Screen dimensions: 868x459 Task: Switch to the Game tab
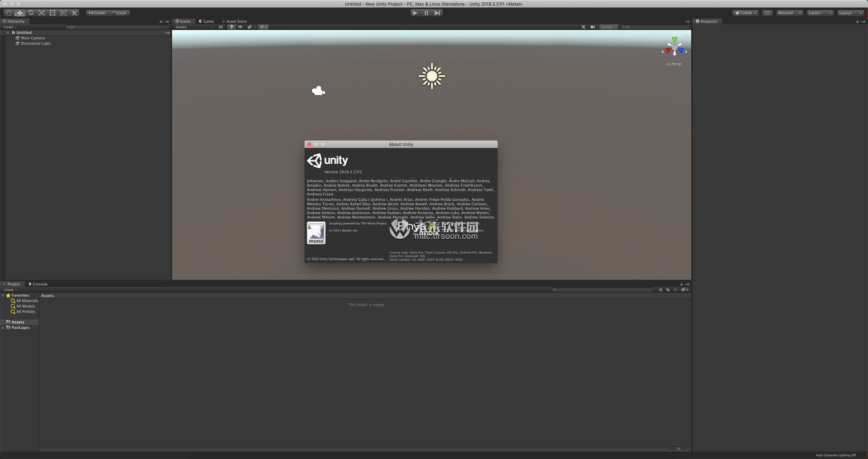click(x=206, y=21)
